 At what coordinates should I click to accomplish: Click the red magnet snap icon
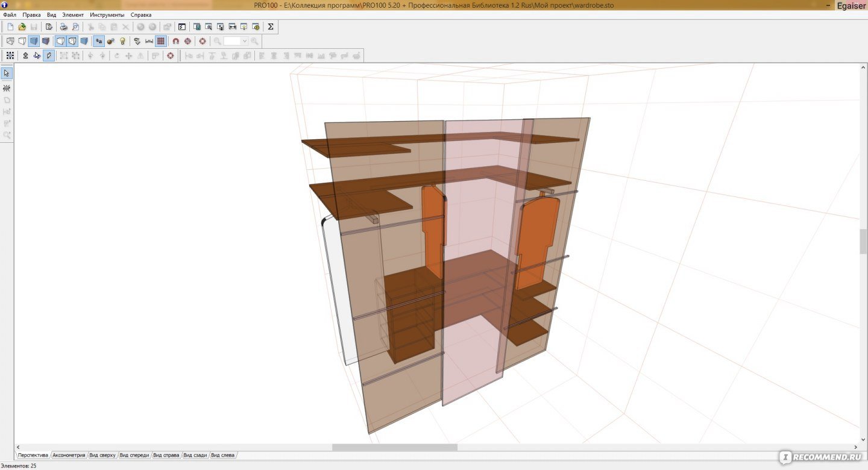pyautogui.click(x=176, y=41)
